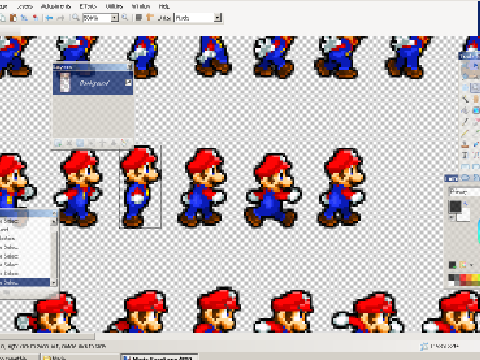
Task: Select the Pan tool
Action: [476, 99]
